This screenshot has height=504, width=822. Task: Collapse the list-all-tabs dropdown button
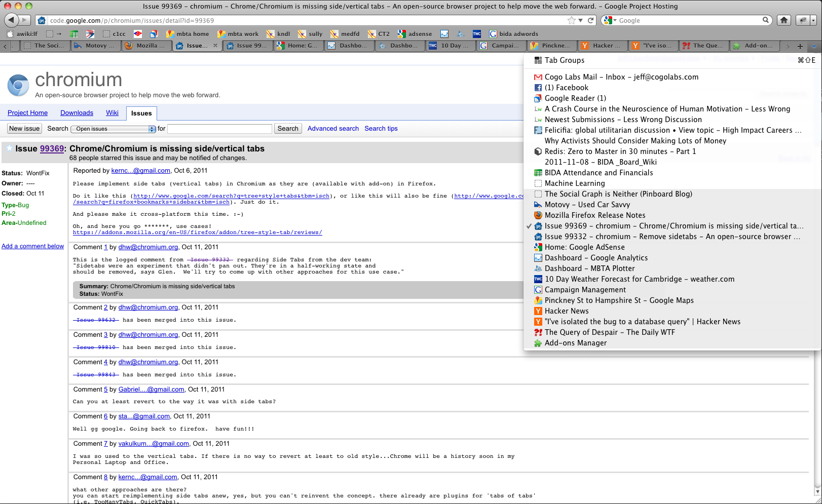[814, 46]
